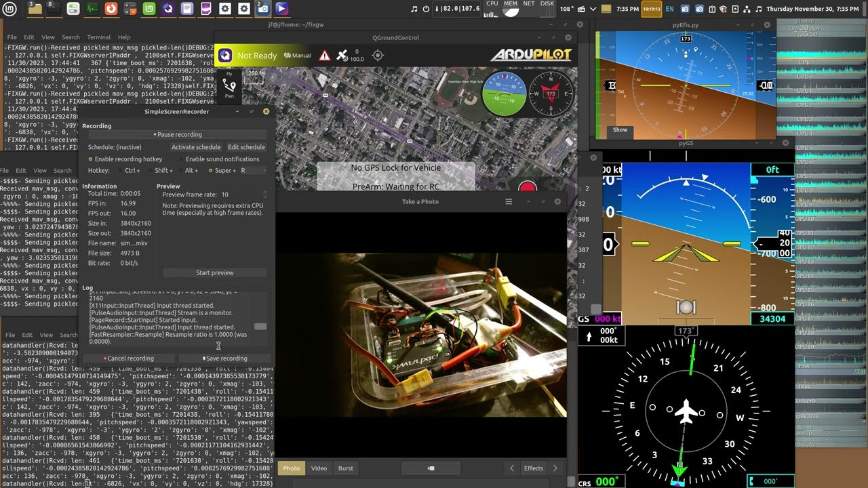Open Terminal menu in top terminal
The height and width of the screenshot is (488, 868).
click(x=98, y=37)
